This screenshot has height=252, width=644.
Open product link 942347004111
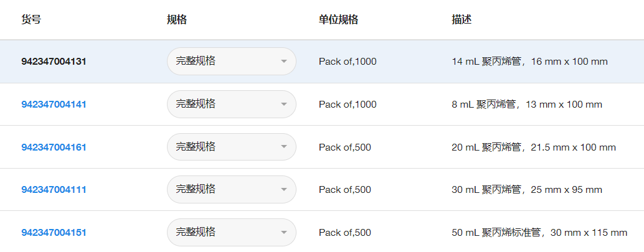point(54,190)
